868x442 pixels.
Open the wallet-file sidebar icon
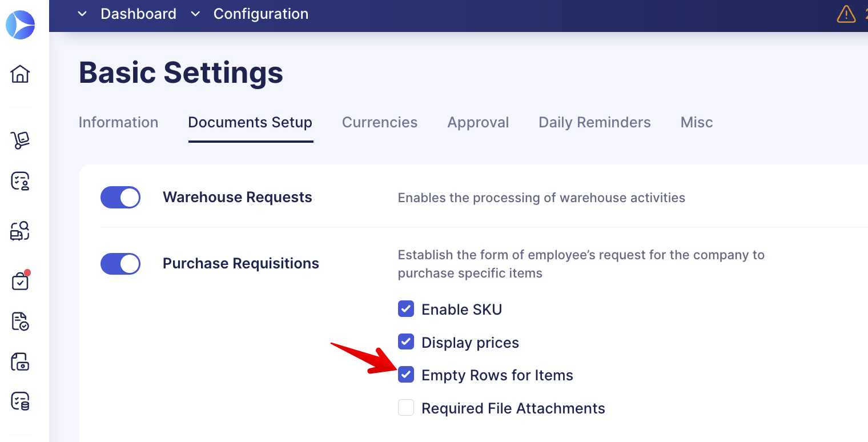[20, 362]
